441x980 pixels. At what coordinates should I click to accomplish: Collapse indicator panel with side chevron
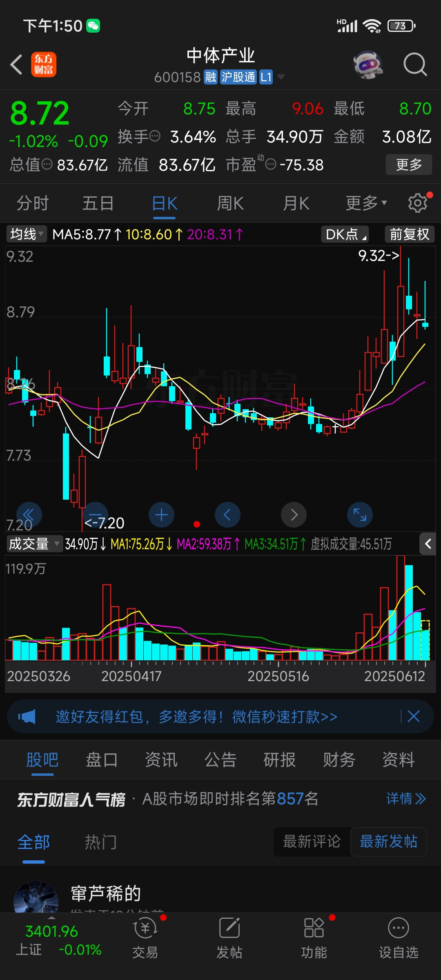tap(428, 544)
